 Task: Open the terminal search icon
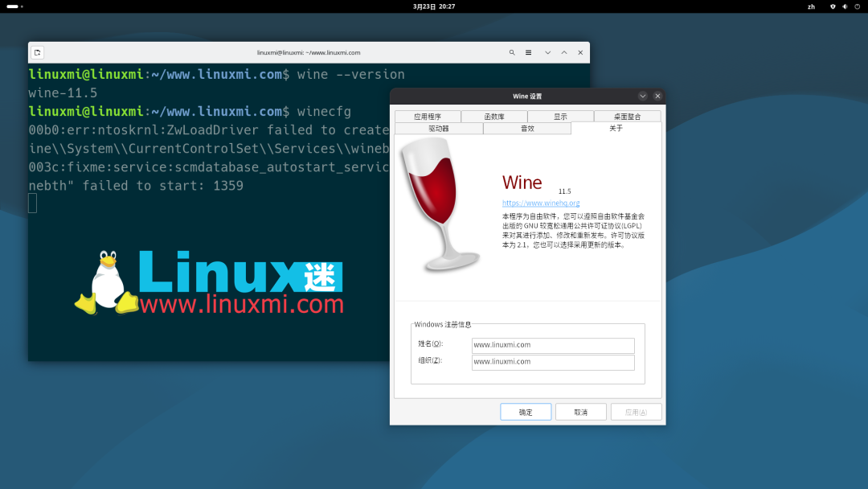(512, 51)
